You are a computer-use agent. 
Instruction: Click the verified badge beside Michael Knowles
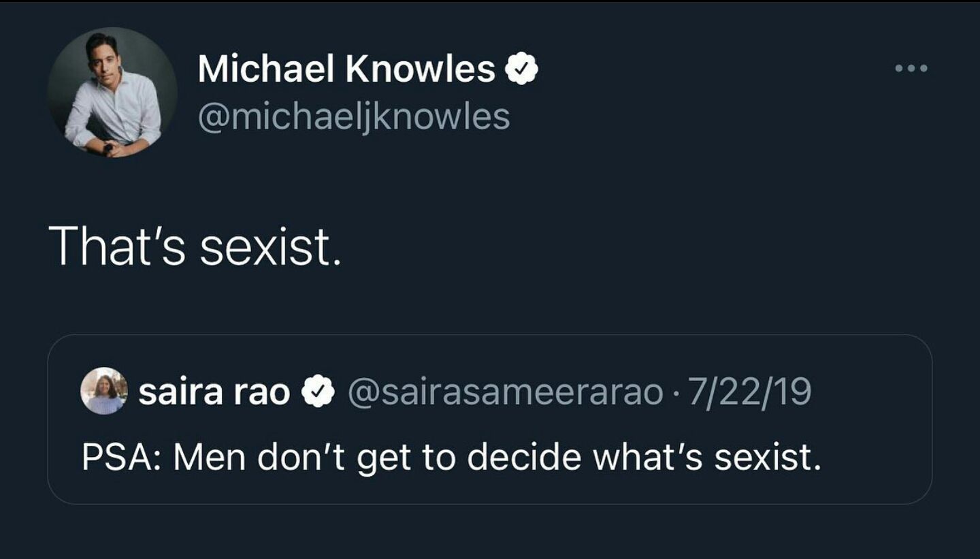(521, 69)
